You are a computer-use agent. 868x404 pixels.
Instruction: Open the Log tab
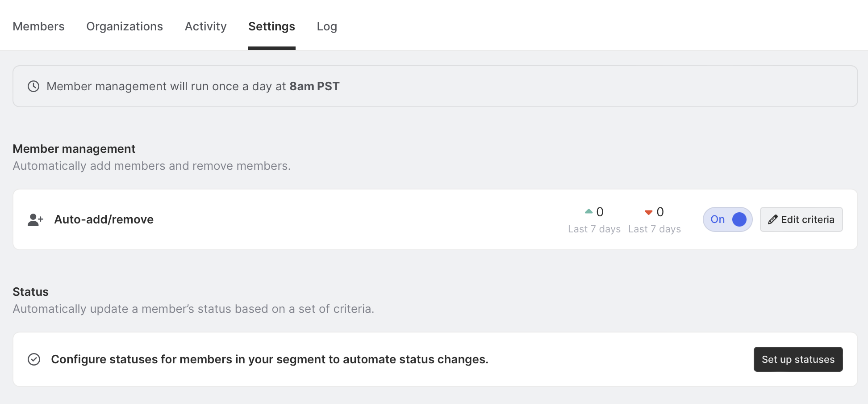(327, 26)
